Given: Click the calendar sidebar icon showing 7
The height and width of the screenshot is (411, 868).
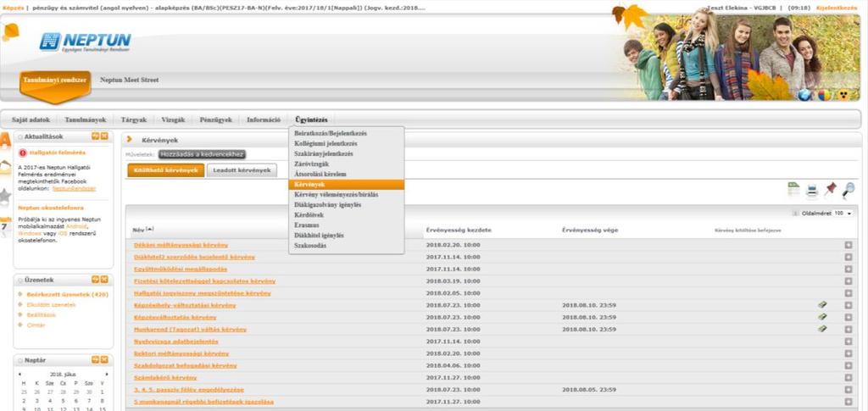Looking at the screenshot, I should point(5,225).
